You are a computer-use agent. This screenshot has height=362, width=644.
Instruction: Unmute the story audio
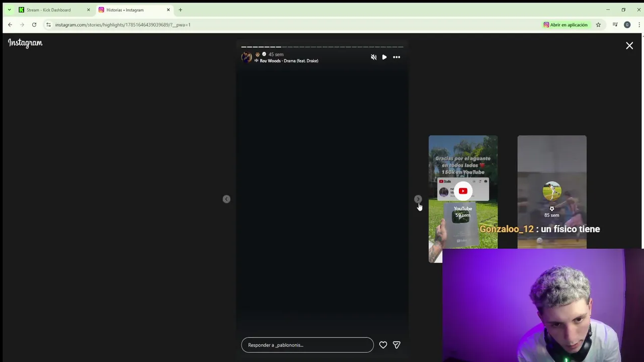373,57
